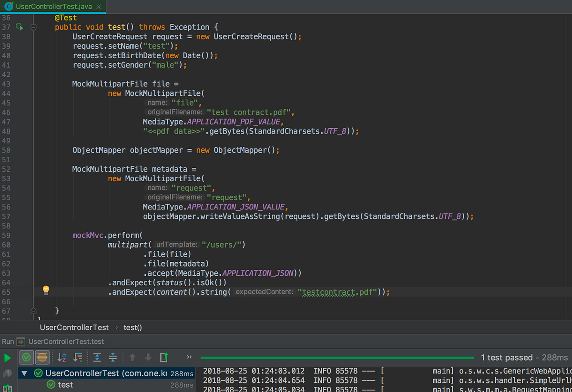Toggle the Show Ignored tests filter
Viewport: 572px width, 392px height.
[x=42, y=357]
